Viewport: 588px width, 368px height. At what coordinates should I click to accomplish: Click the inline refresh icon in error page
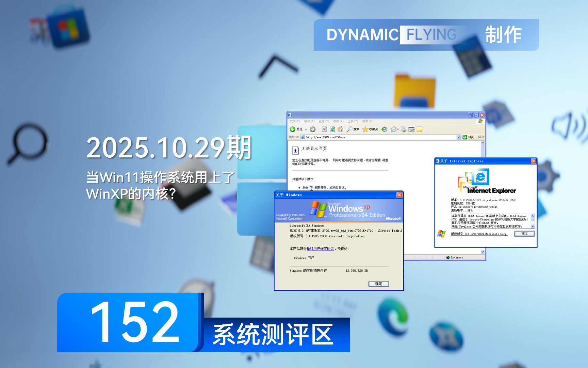[x=311, y=188]
